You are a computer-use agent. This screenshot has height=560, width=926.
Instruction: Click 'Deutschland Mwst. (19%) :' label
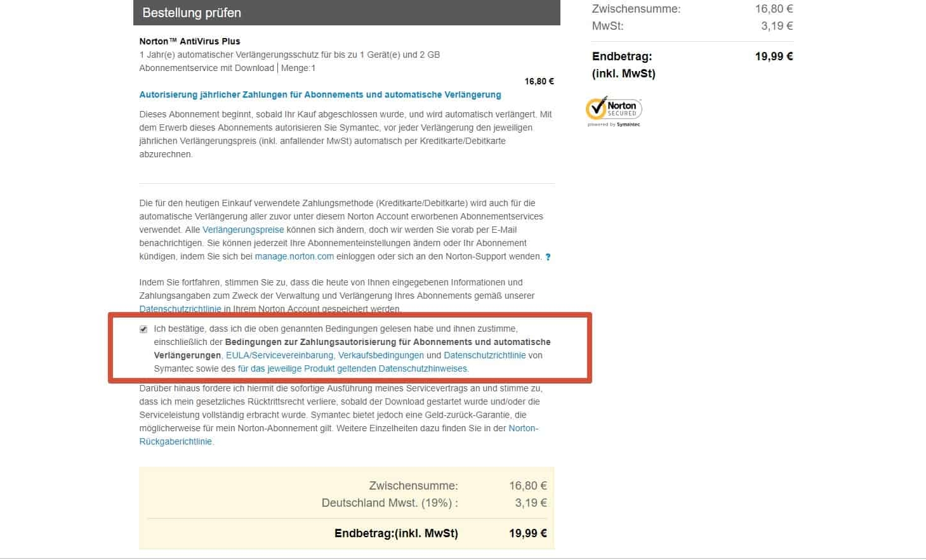[390, 503]
